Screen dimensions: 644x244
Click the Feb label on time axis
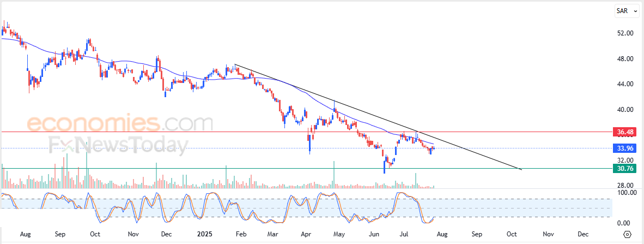pyautogui.click(x=241, y=234)
